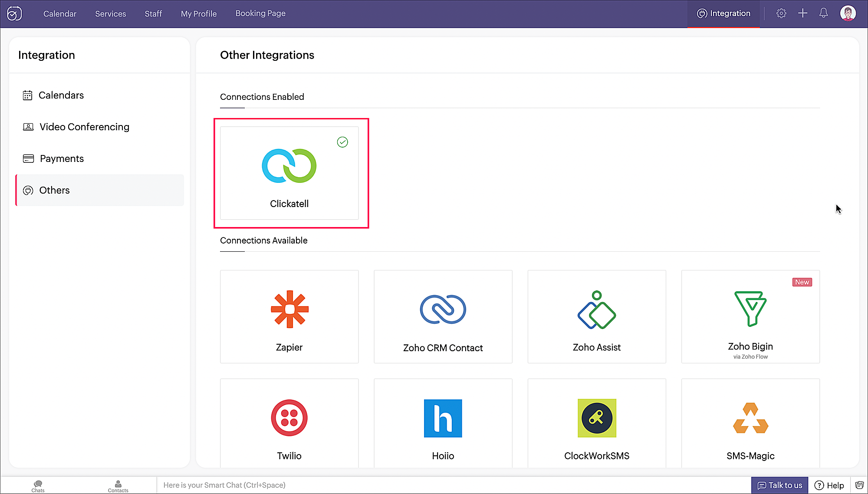Open the Hoiio label

click(443, 456)
